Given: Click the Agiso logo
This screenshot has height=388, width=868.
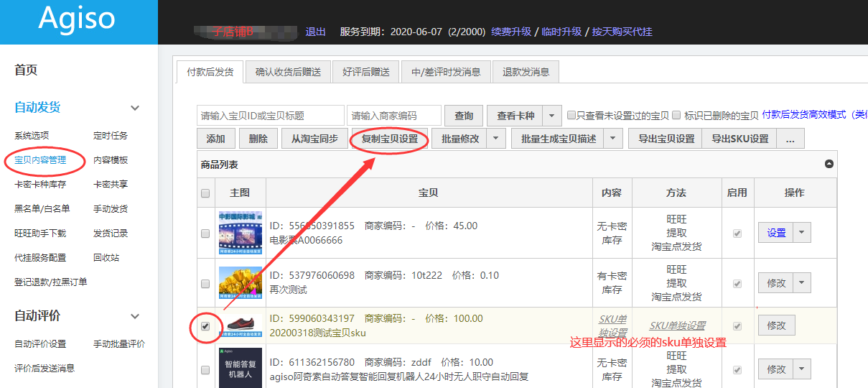Looking at the screenshot, I should tap(77, 19).
